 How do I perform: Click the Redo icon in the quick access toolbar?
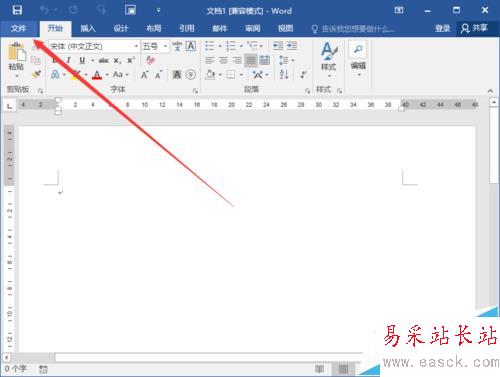[x=73, y=10]
